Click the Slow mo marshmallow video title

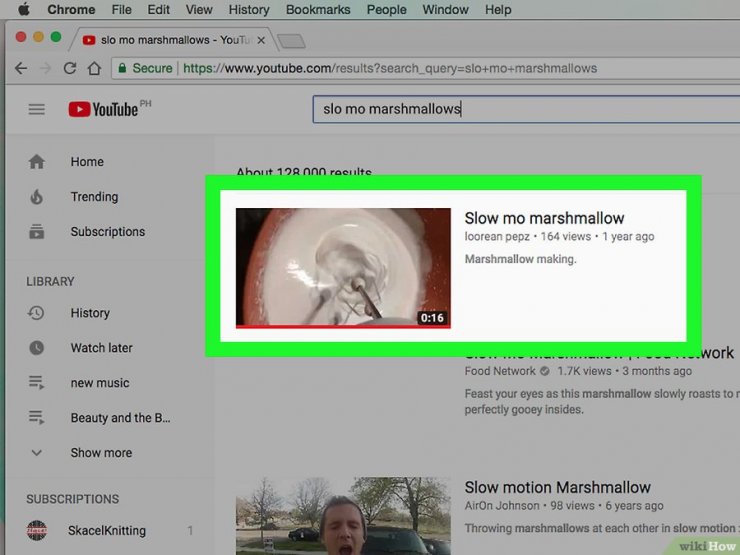pos(544,218)
